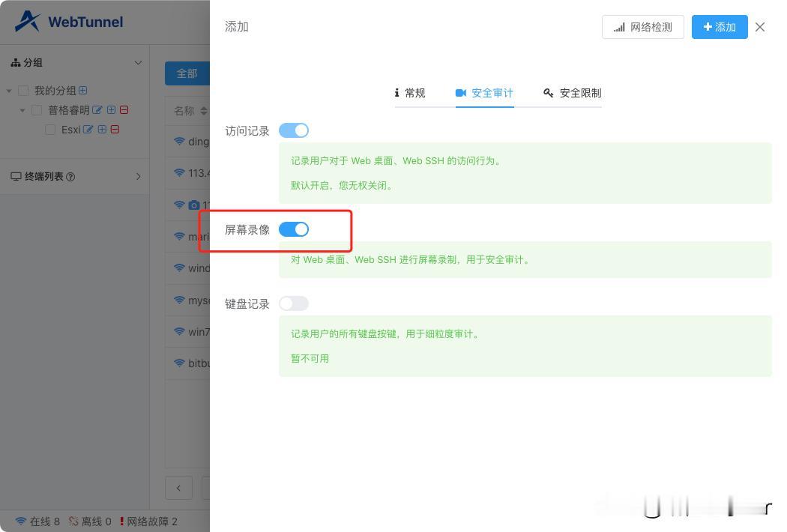Click the 默认开启，您无权关闭 note

click(343, 185)
